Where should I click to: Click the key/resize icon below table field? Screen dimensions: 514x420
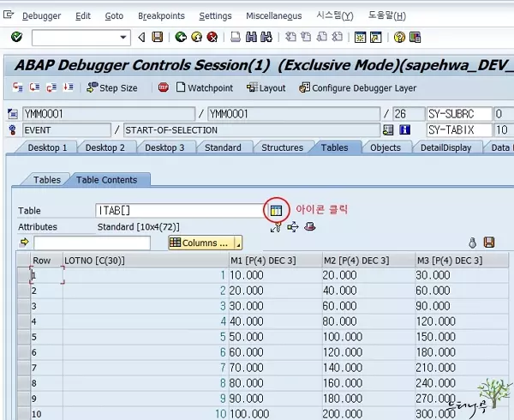(x=276, y=227)
